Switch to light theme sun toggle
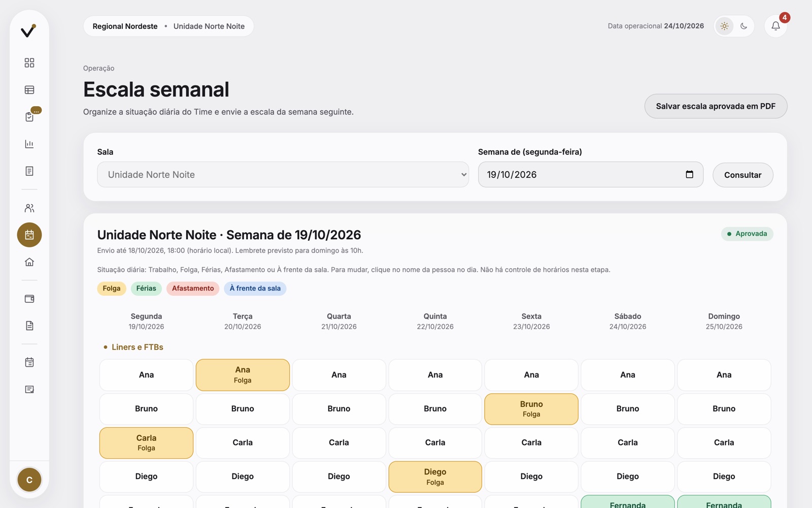The height and width of the screenshot is (508, 812). coord(724,26)
